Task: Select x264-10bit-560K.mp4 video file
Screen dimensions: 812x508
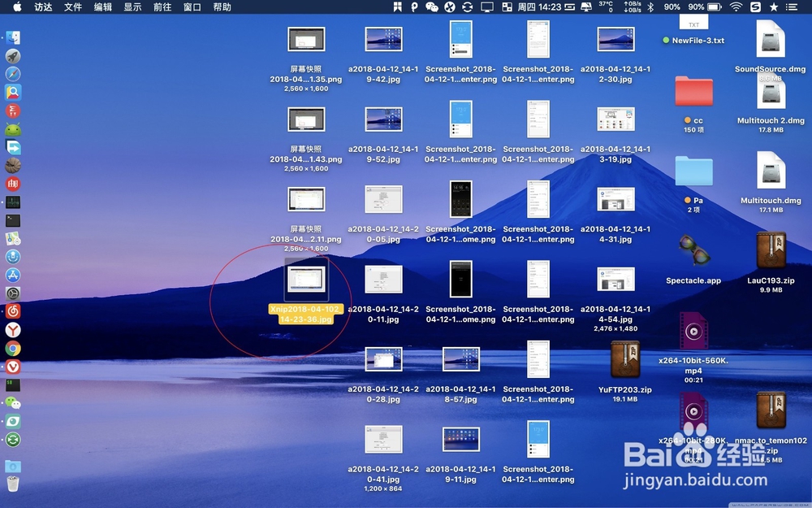Action: point(694,331)
